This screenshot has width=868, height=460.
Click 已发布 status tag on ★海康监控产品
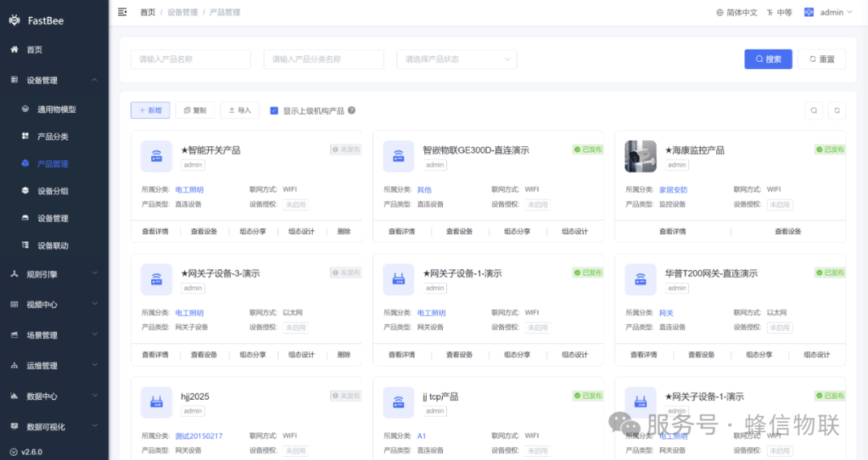[x=829, y=150]
